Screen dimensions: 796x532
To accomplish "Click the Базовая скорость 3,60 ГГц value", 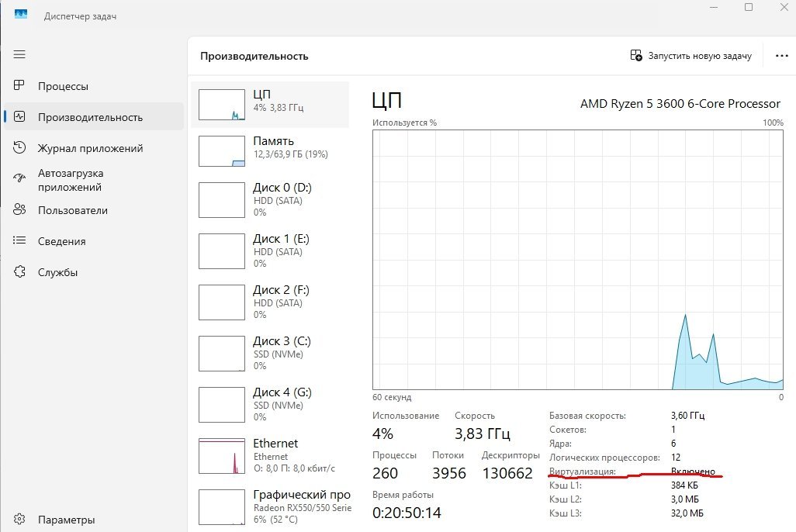I will pos(688,416).
